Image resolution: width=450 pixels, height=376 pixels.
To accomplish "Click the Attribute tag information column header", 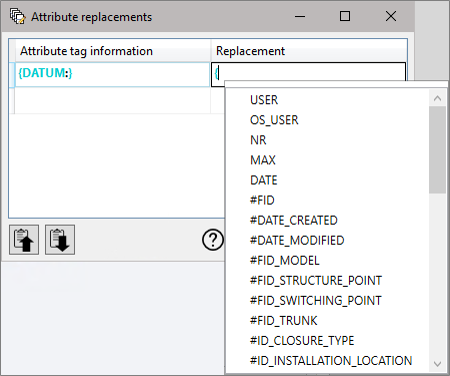I will click(113, 51).
